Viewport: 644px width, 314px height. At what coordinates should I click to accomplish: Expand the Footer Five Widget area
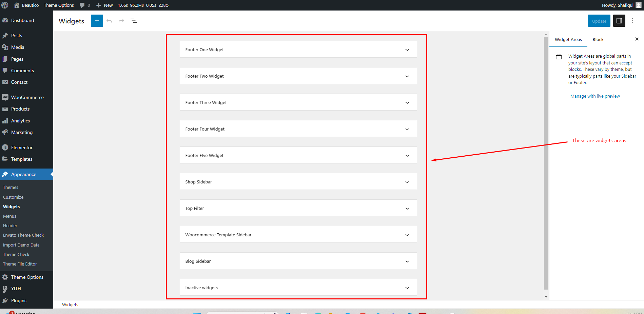tap(298, 155)
